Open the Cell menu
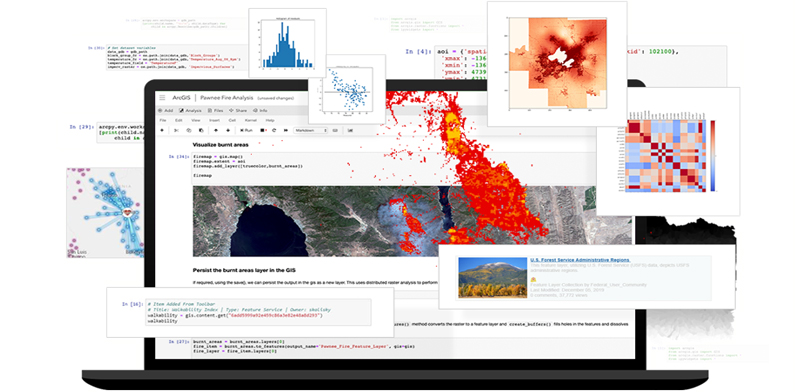The width and height of the screenshot is (796, 392). [232, 120]
